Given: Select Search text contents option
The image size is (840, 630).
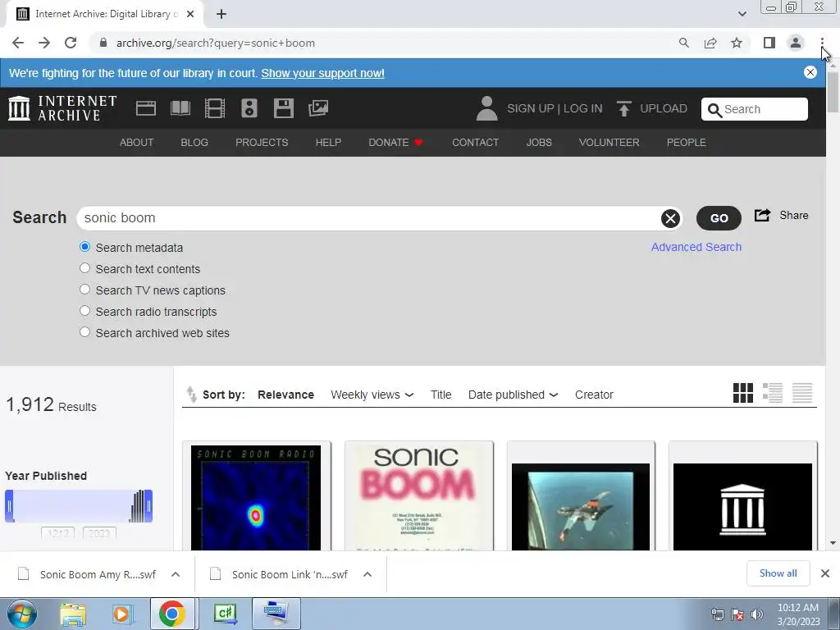Looking at the screenshot, I should point(84,268).
